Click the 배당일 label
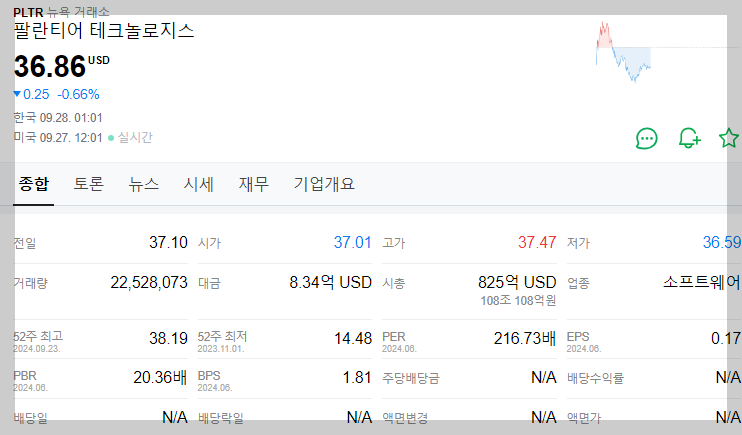 31,418
